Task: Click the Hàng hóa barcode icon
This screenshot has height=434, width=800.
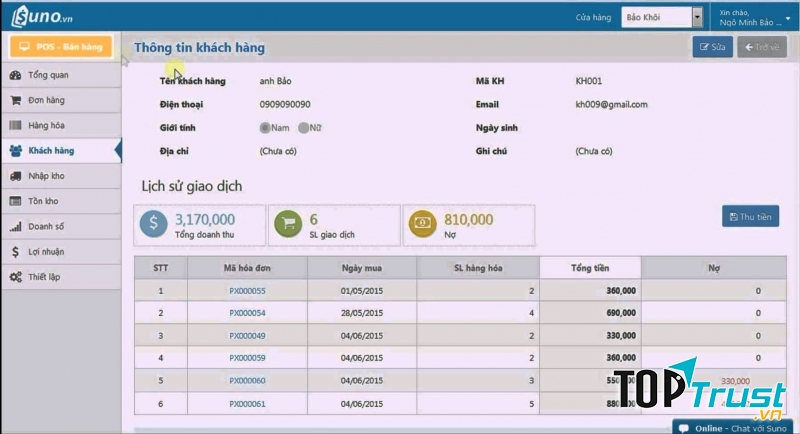Action: 16,125
